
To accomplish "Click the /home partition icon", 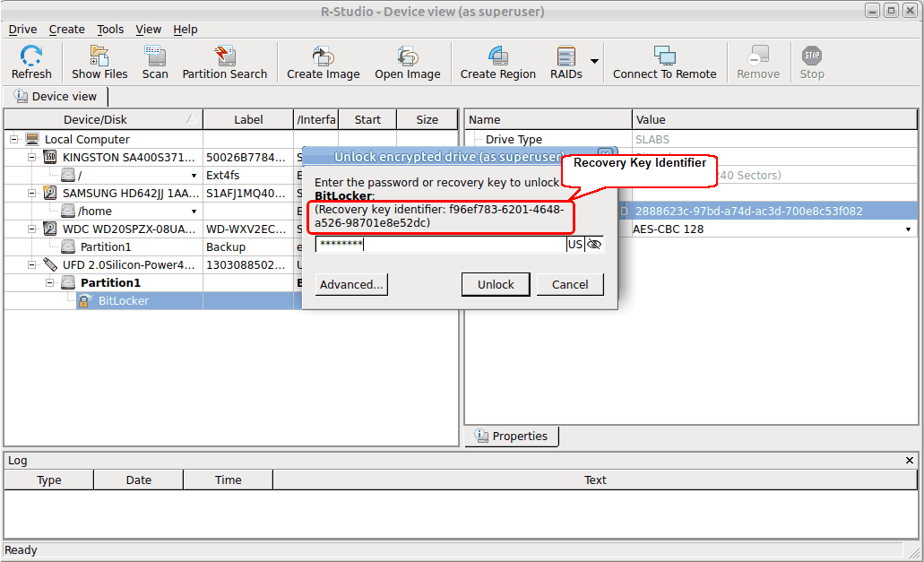I will tap(68, 211).
